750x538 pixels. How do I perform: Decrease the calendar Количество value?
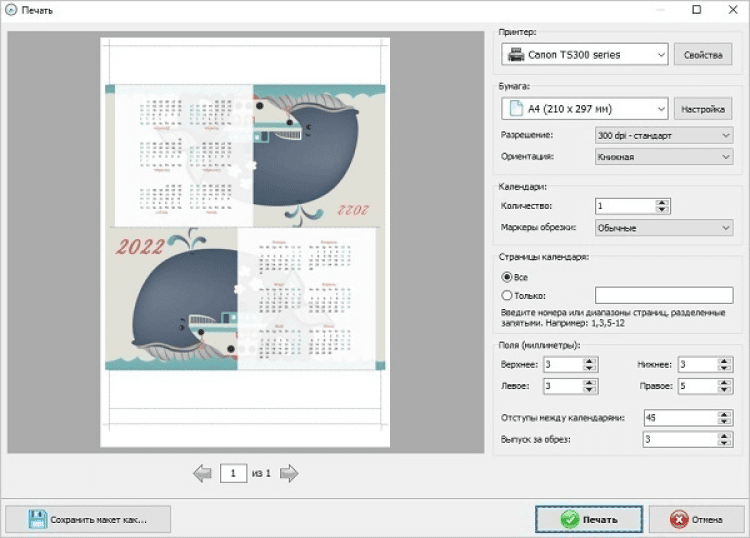662,210
